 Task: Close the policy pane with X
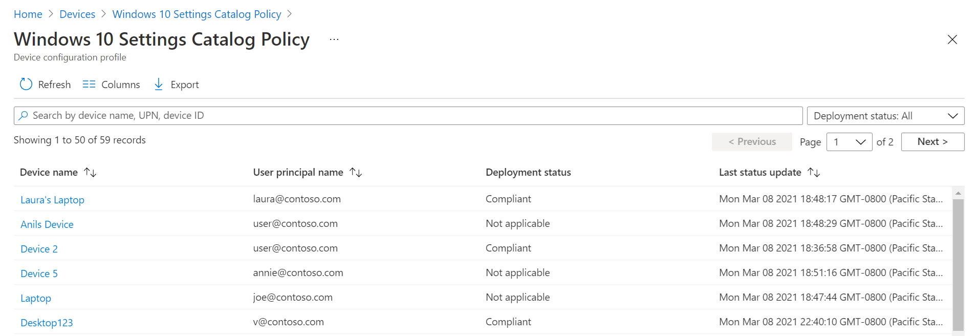pos(952,40)
